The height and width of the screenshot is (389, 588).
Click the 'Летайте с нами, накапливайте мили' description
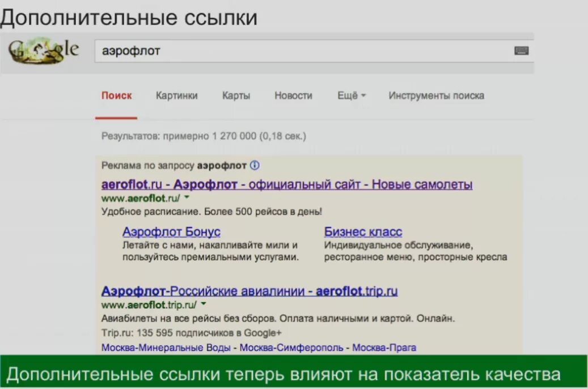pyautogui.click(x=210, y=251)
